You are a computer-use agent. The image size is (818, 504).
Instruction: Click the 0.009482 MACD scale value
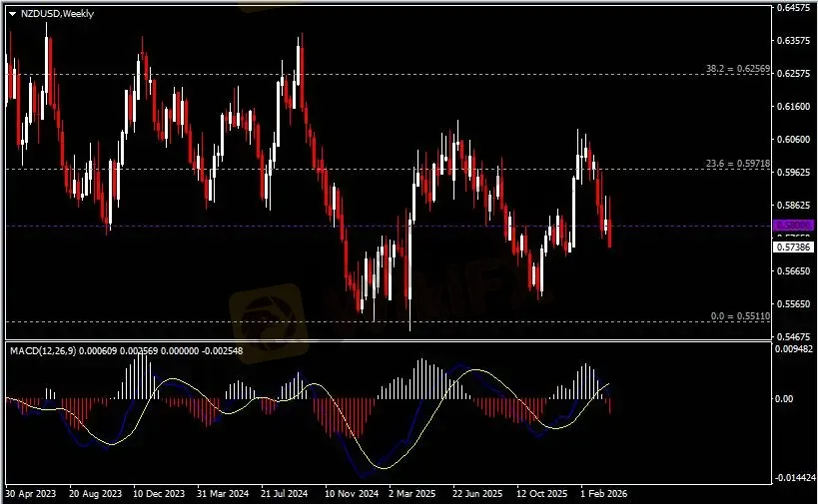pos(794,349)
